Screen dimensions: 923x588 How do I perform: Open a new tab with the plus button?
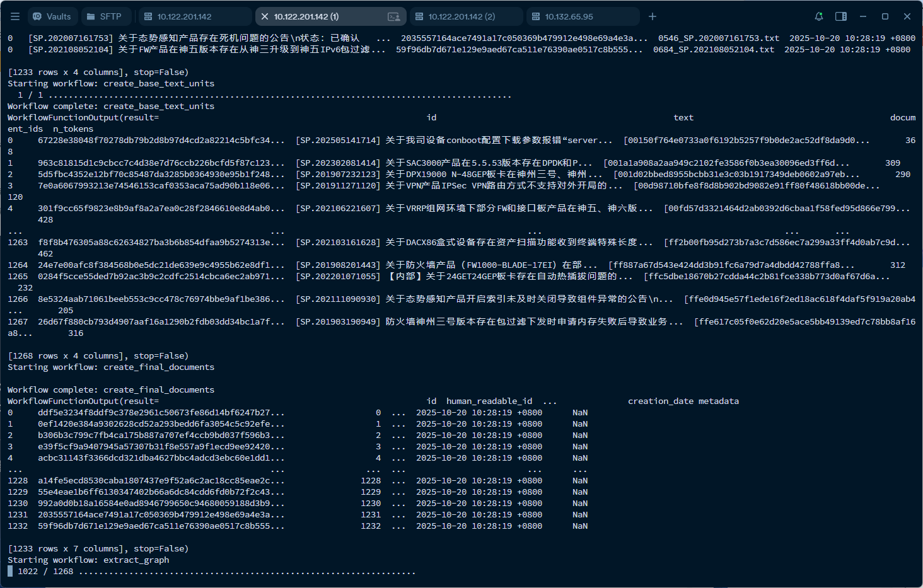pos(653,16)
